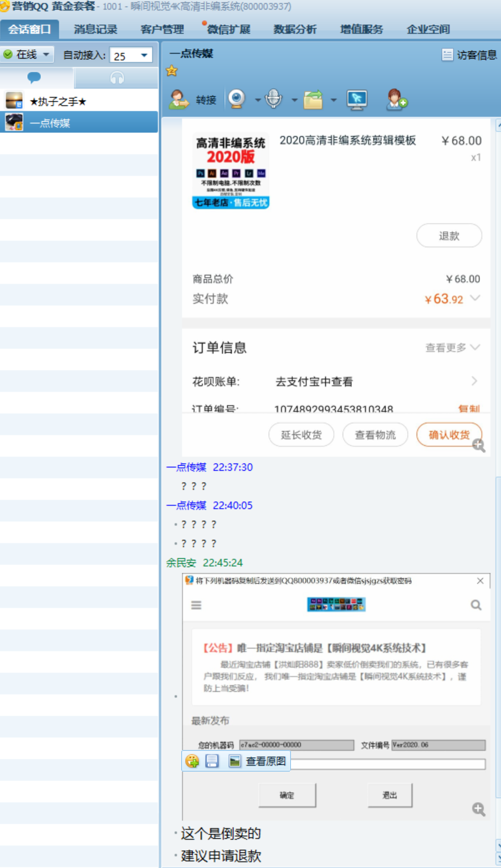Image resolution: width=501 pixels, height=868 pixels.
Task: Go to the 客户管理 tab
Action: tap(162, 29)
